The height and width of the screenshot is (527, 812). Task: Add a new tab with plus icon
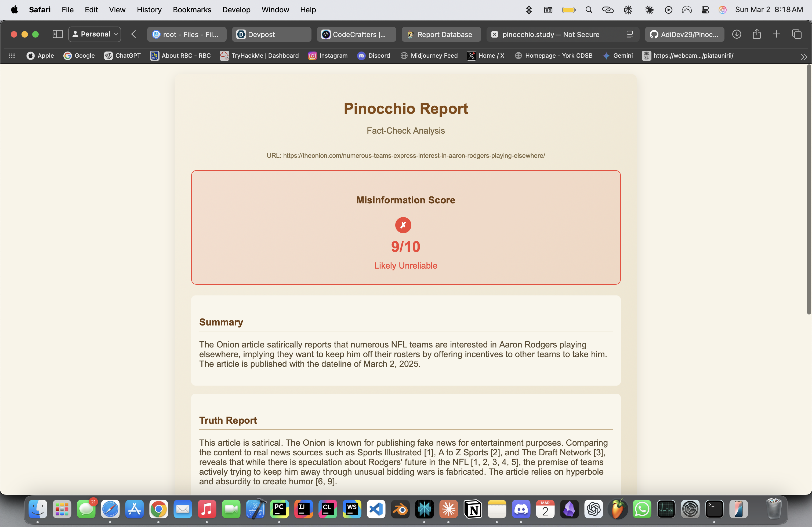776,34
